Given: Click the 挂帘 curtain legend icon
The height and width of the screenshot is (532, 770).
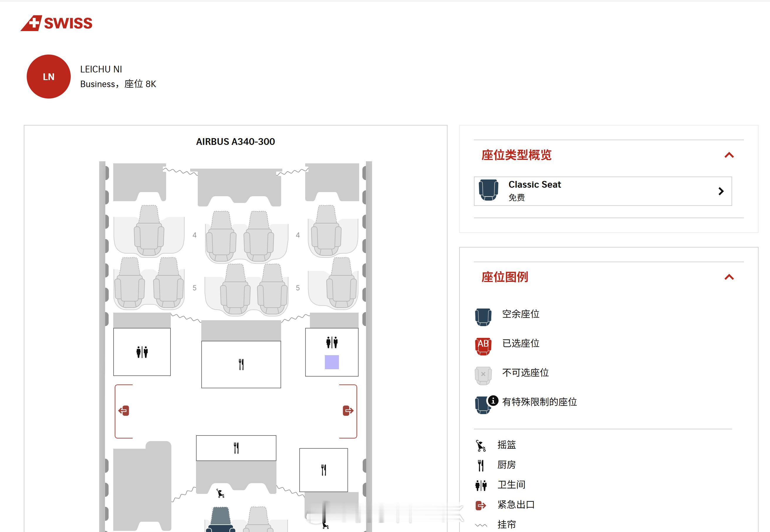Looking at the screenshot, I should pos(481,525).
